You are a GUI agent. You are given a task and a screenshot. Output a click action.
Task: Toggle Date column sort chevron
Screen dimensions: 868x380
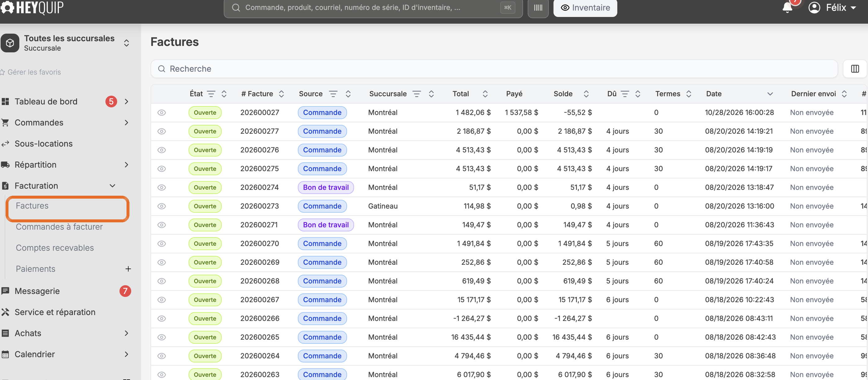(770, 94)
